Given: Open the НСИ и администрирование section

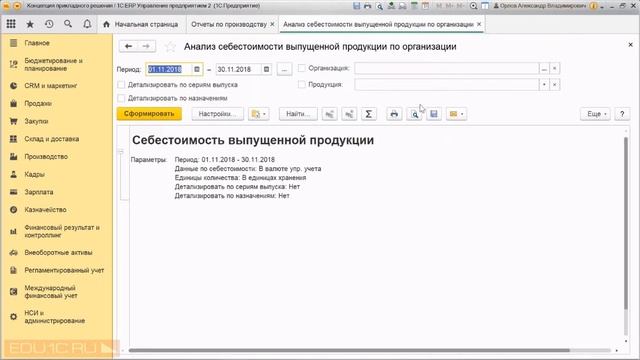Looking at the screenshot, I should click(56, 317).
